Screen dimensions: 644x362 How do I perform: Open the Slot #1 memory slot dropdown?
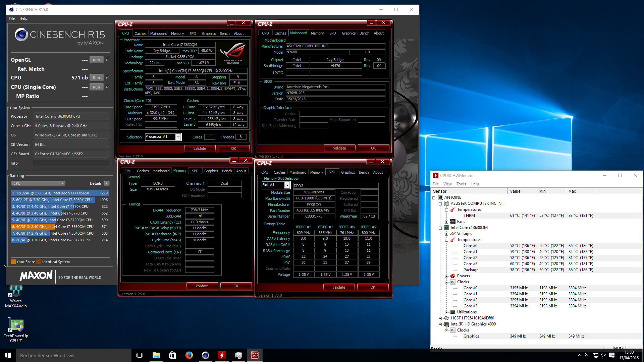pos(287,185)
